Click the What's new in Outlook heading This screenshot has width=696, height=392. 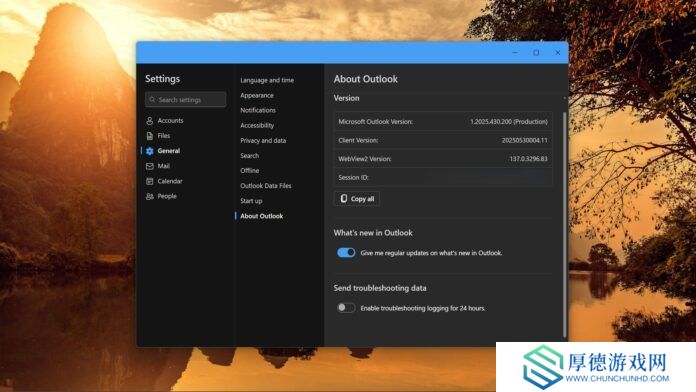tap(373, 233)
